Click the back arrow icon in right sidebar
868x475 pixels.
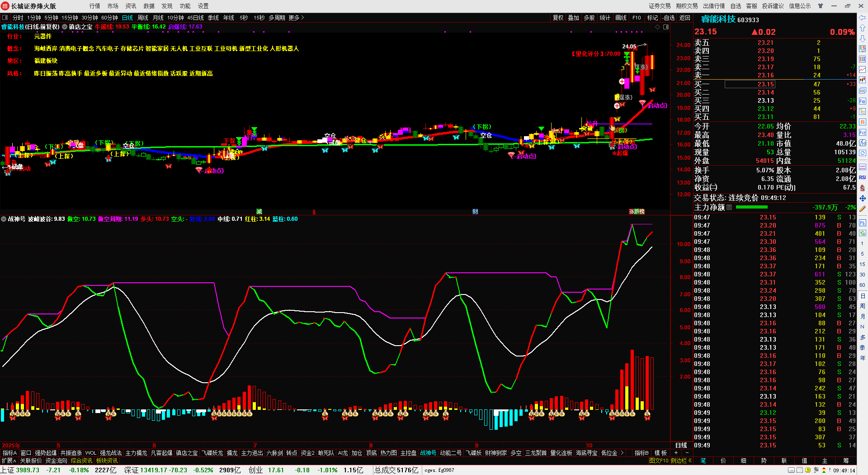863,18
